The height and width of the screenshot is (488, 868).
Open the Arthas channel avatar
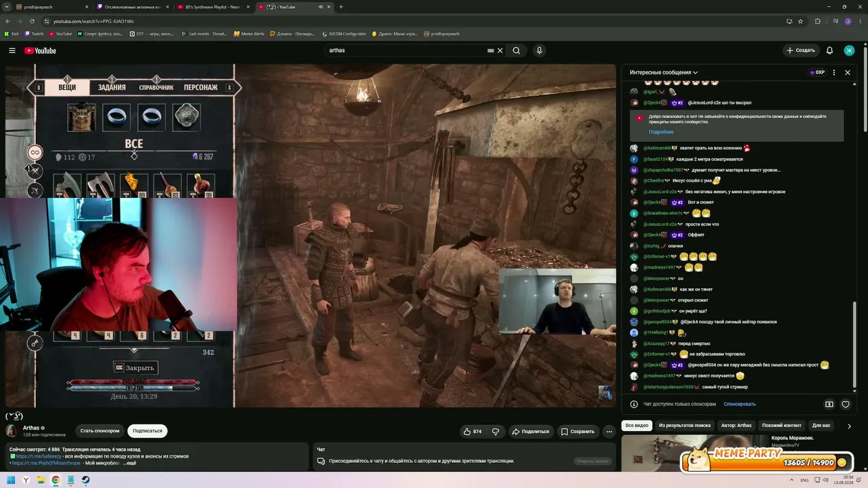click(12, 431)
